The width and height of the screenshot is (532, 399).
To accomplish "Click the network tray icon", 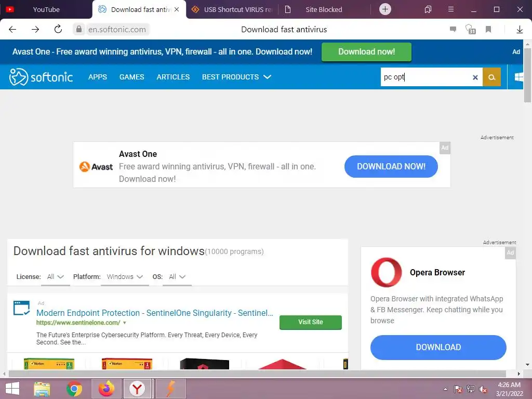I will pyautogui.click(x=471, y=389).
